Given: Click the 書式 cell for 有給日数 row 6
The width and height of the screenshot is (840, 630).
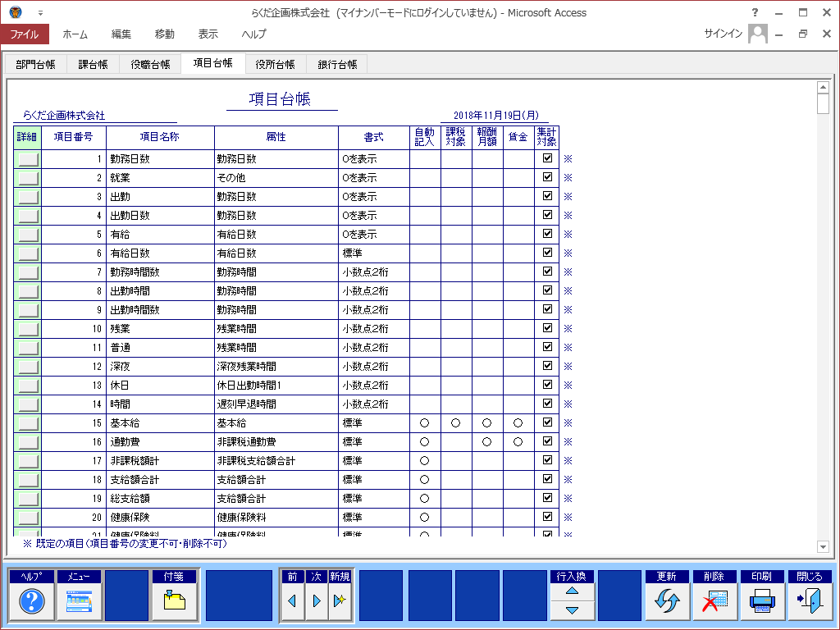Looking at the screenshot, I should [374, 253].
